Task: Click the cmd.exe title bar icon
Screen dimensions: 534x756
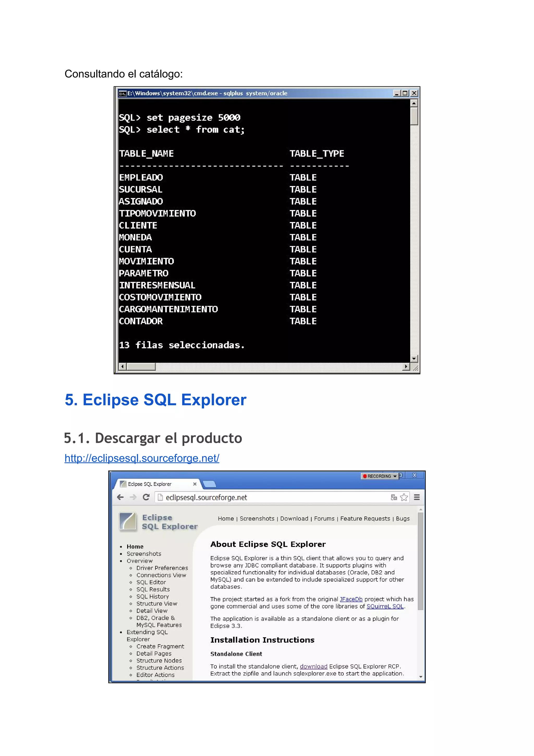Action: click(122, 93)
